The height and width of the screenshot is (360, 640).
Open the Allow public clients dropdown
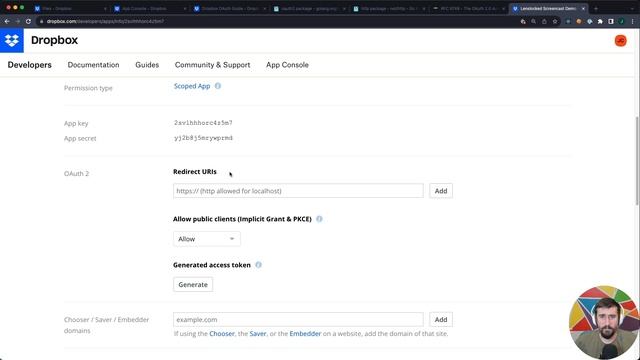coord(207,239)
